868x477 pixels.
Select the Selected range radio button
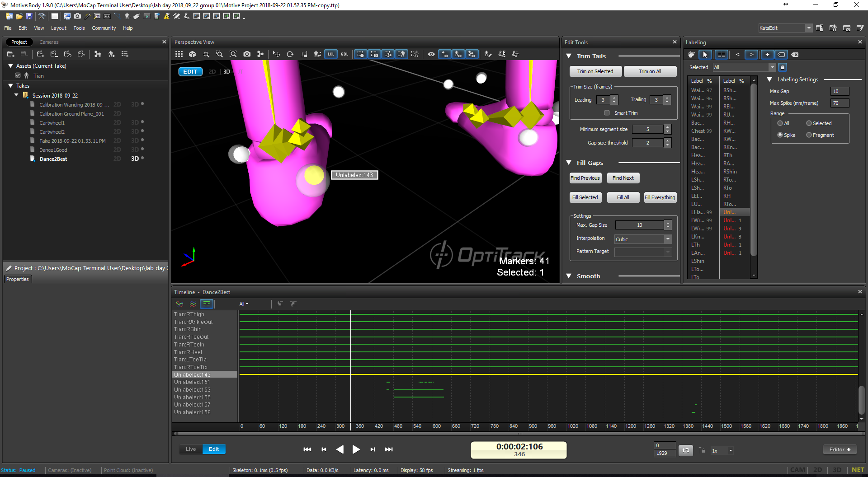point(809,123)
